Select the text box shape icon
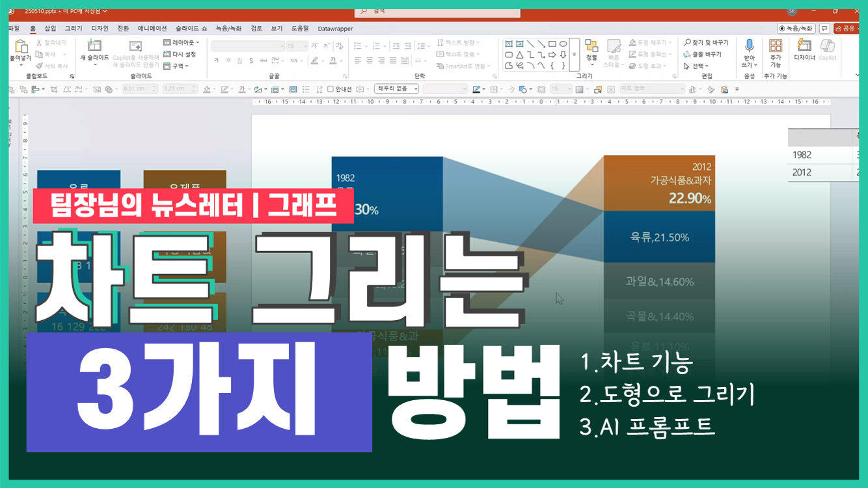 (x=509, y=44)
